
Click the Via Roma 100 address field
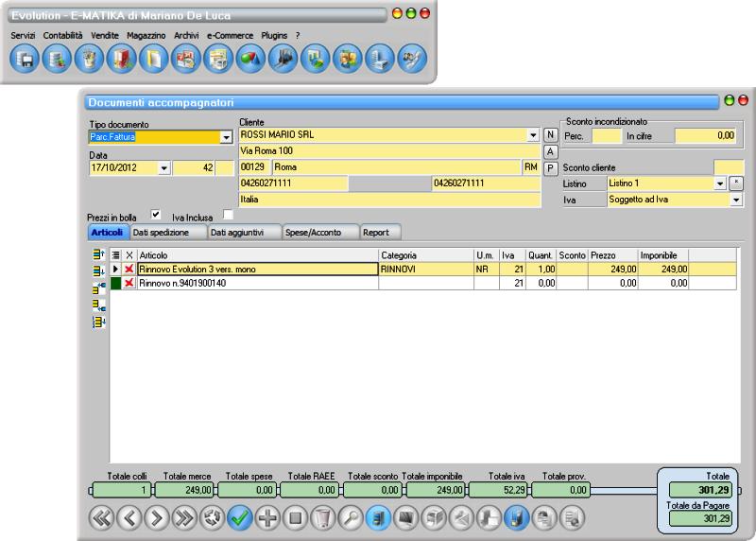pyautogui.click(x=389, y=151)
